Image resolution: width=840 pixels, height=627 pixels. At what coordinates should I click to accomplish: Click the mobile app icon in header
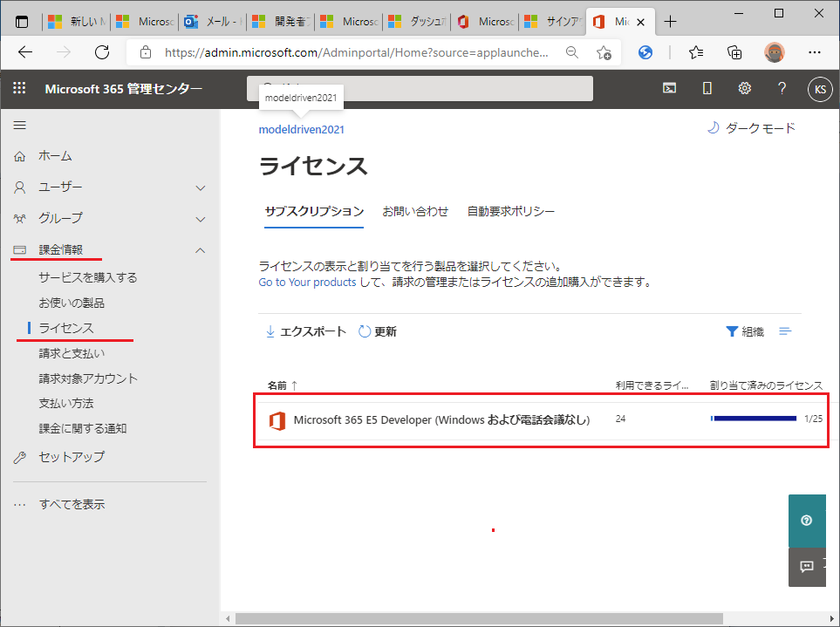(707, 88)
